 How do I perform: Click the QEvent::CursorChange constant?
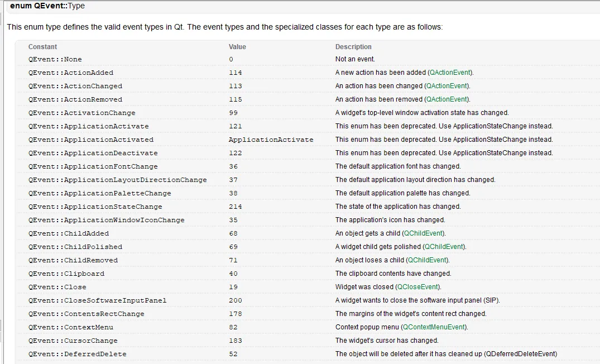[x=73, y=341]
